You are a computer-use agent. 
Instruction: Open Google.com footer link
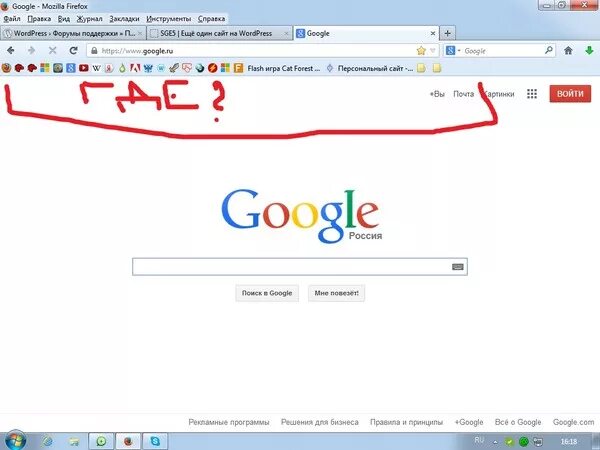coord(573,422)
